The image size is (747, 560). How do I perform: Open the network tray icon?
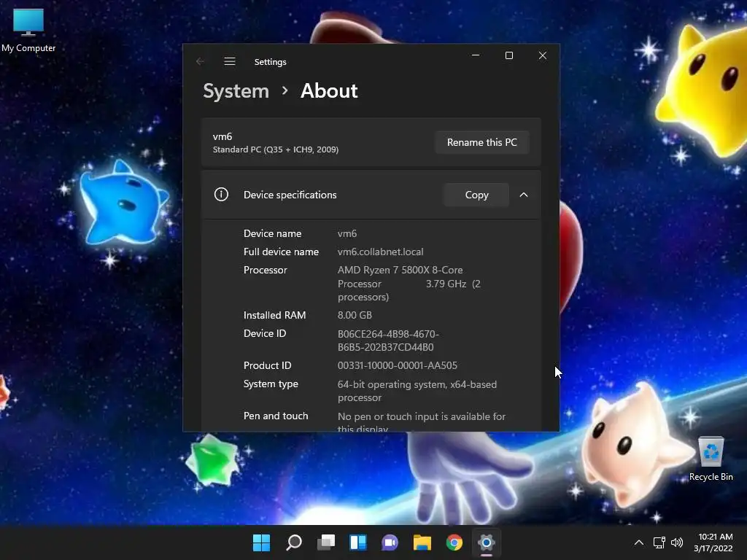tap(659, 542)
